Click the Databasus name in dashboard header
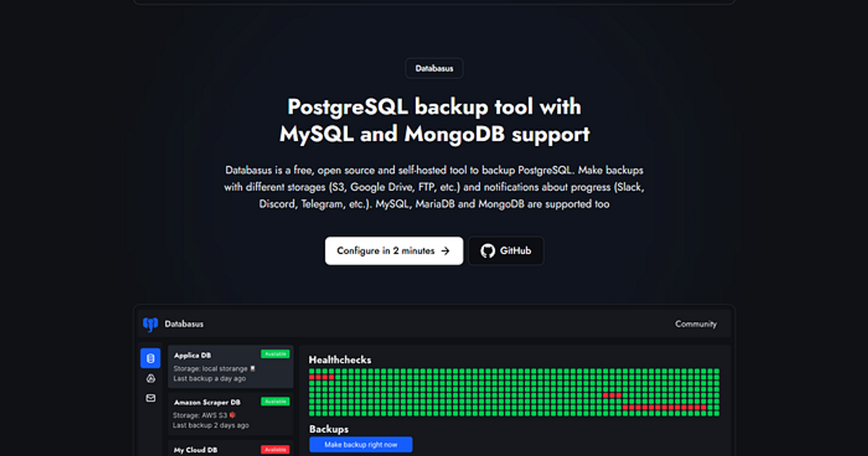This screenshot has width=868, height=456. click(184, 324)
